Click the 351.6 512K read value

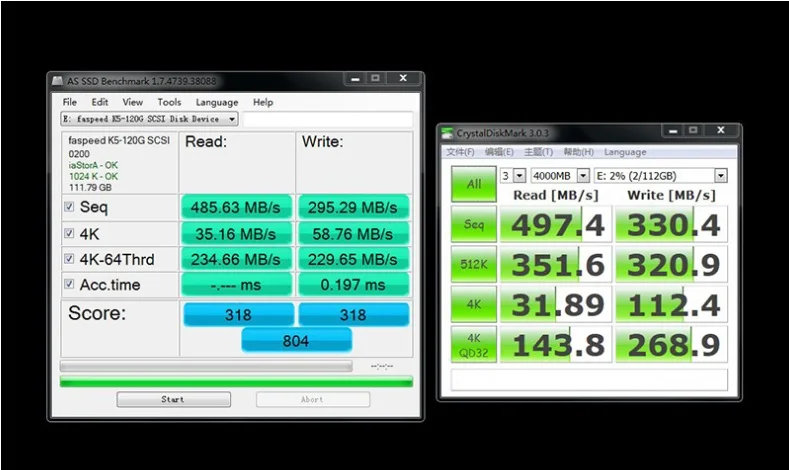pos(556,264)
